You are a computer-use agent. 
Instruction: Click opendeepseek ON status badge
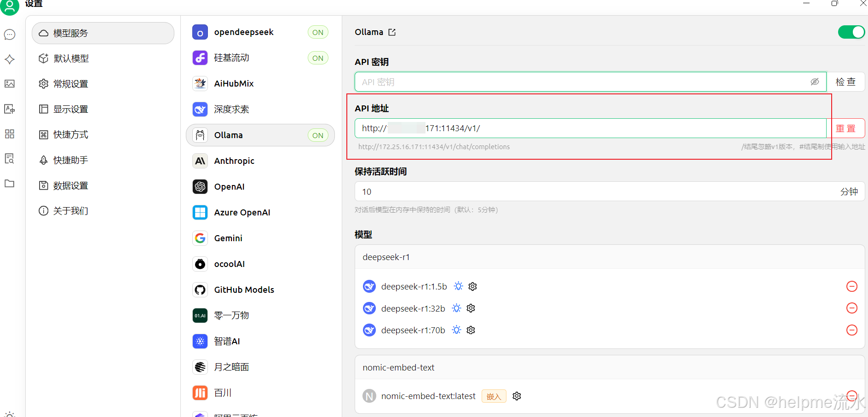(318, 32)
